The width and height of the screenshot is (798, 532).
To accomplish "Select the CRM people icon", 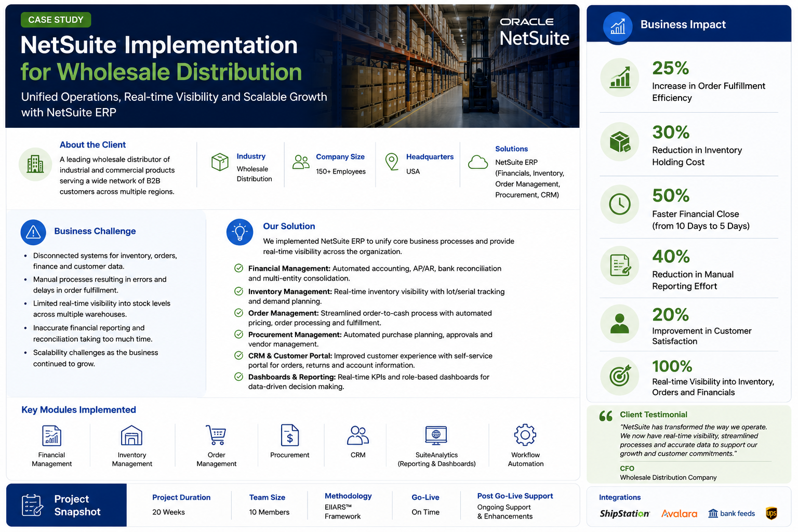I will tap(358, 435).
